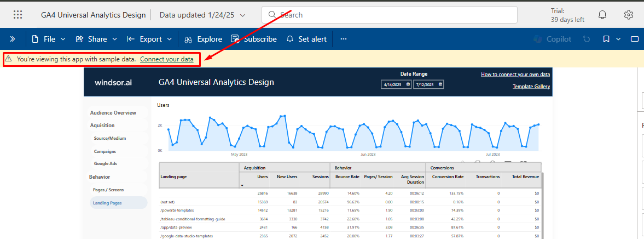Click the warning triangle icon

pos(8,59)
